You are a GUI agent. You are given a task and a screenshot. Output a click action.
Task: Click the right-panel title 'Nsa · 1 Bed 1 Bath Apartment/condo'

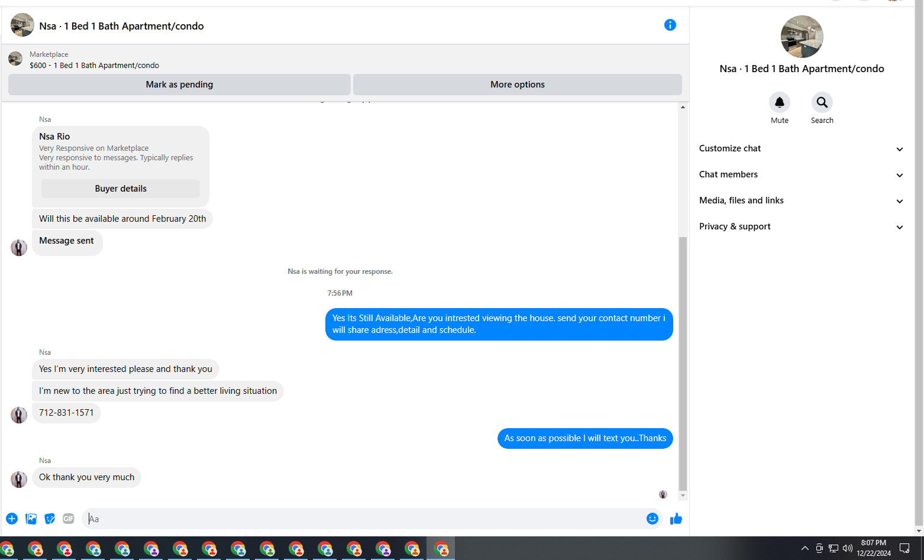click(x=802, y=69)
